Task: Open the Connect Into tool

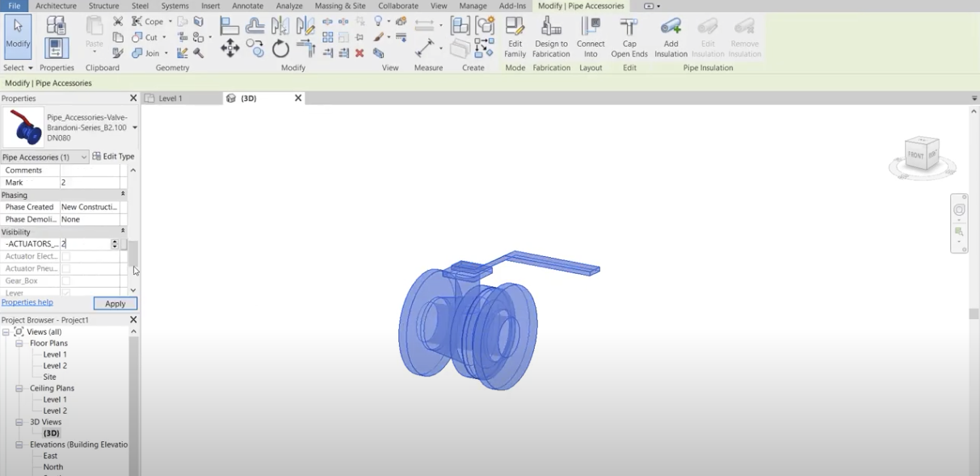Action: pyautogui.click(x=591, y=37)
